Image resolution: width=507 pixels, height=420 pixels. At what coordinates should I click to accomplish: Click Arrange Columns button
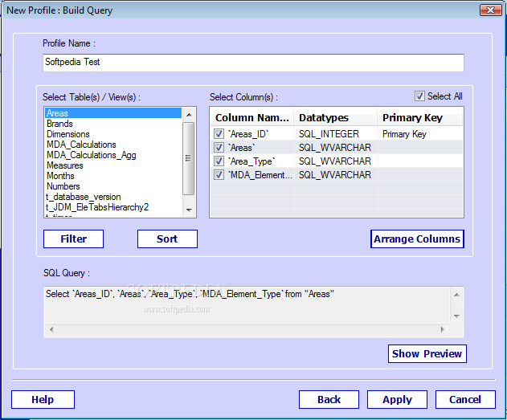click(x=417, y=239)
